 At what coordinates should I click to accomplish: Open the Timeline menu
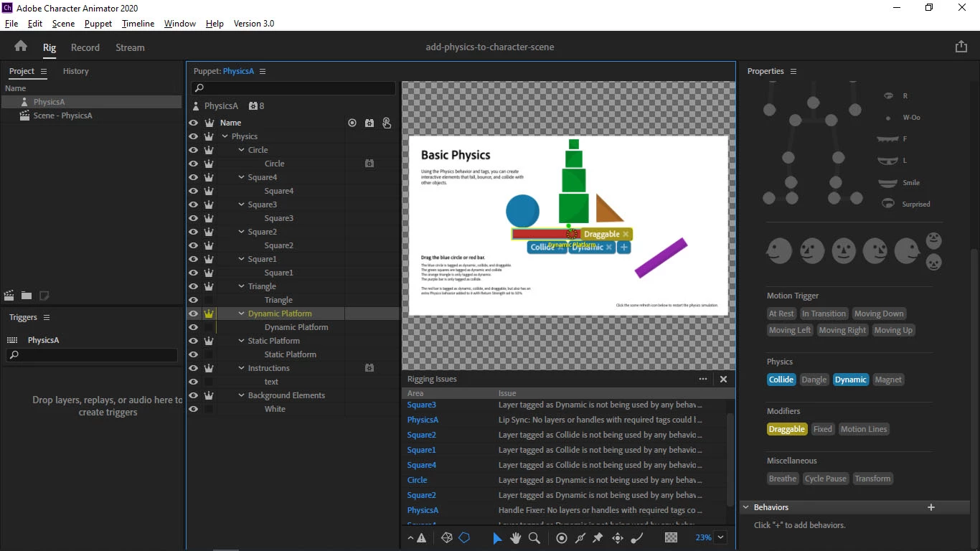click(138, 23)
